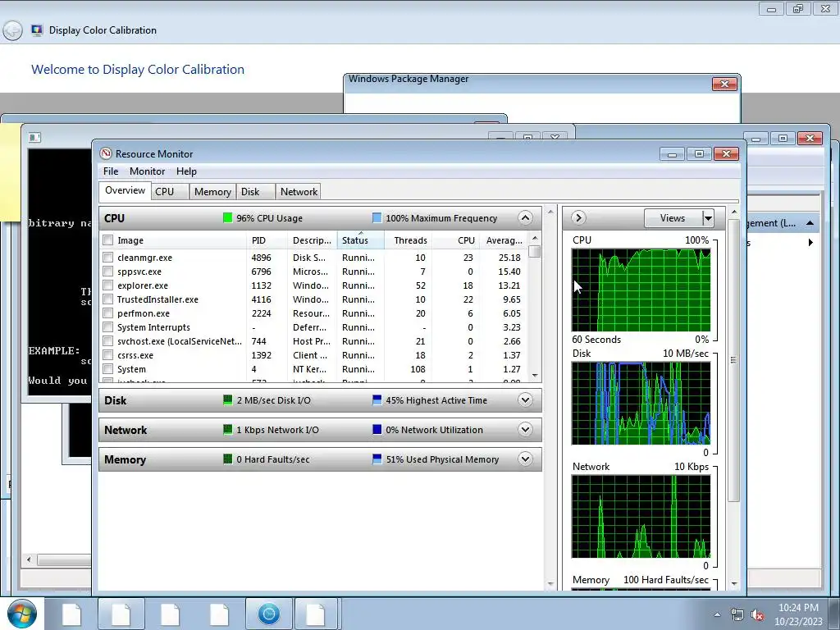Click the Display Color Calibration back arrow

[x=12, y=30]
